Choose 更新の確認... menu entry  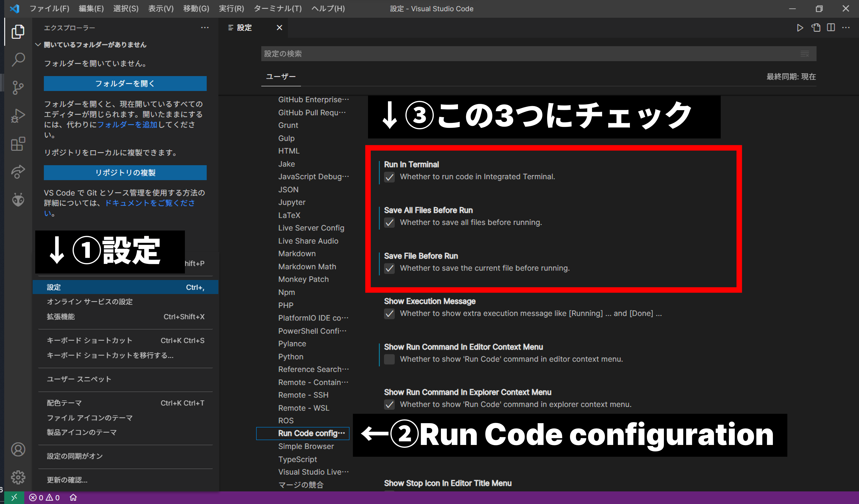[125, 480]
